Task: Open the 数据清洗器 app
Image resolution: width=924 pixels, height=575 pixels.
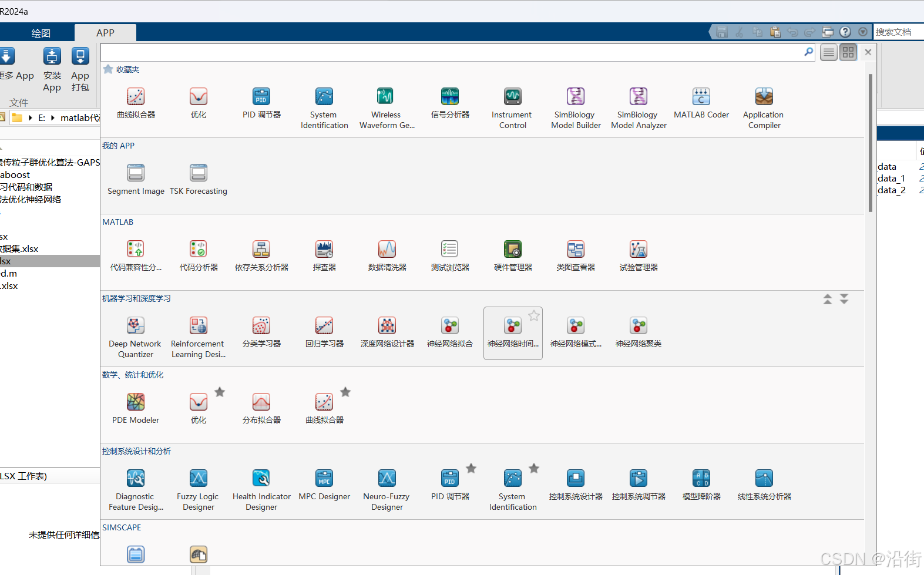Action: point(387,255)
